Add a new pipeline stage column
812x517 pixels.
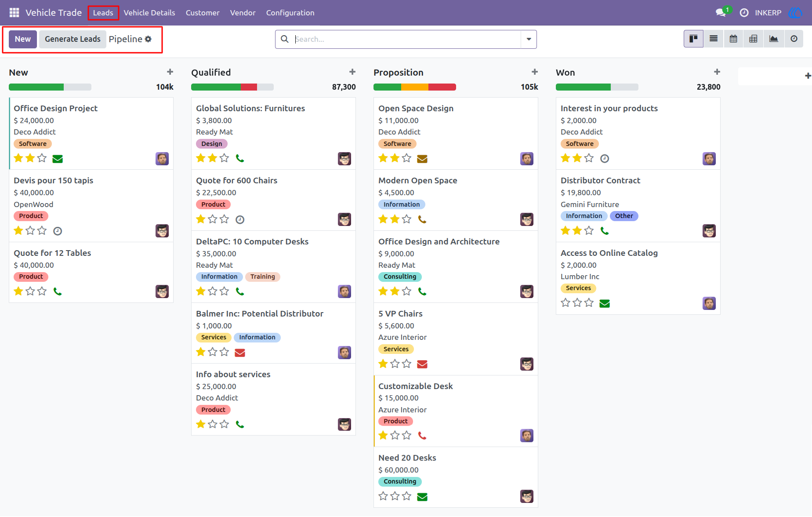click(808, 76)
